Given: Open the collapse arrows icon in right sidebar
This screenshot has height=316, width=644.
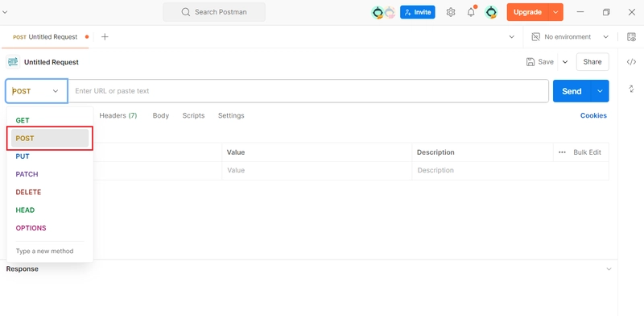Looking at the screenshot, I should [631, 89].
